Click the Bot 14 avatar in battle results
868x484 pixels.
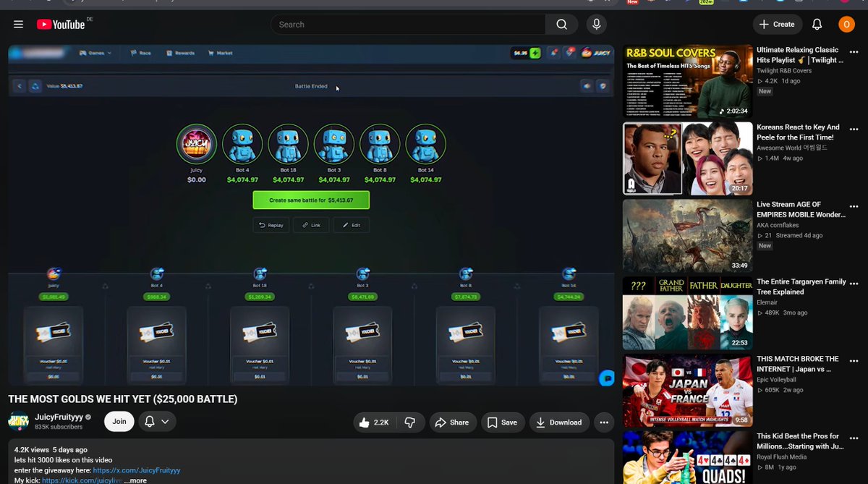click(426, 145)
